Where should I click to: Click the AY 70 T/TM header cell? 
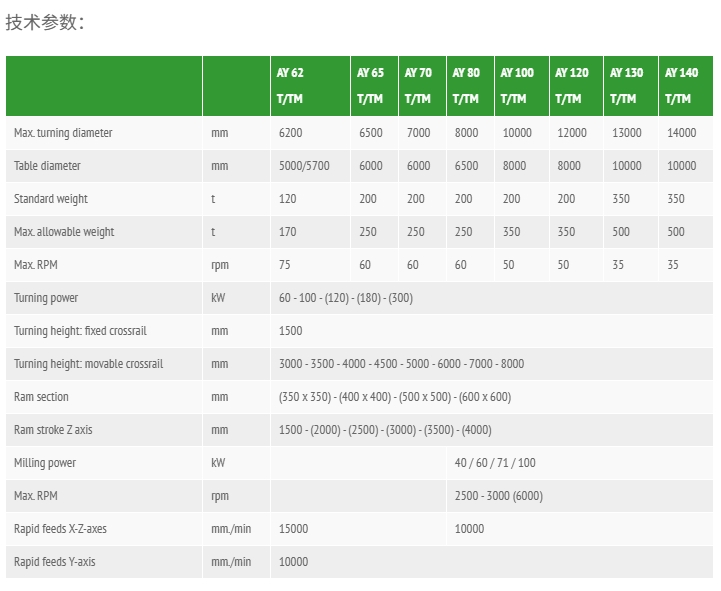[422, 86]
